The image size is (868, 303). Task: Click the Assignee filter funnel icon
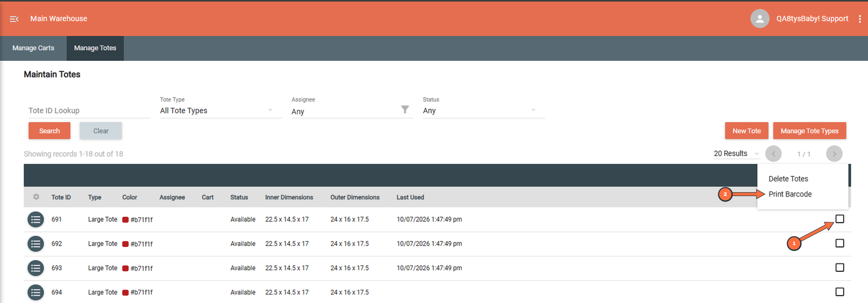pyautogui.click(x=405, y=109)
